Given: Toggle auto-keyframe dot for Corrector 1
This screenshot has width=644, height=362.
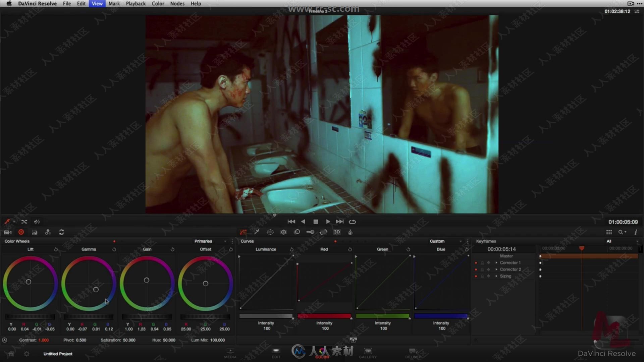Looking at the screenshot, I should (476, 263).
